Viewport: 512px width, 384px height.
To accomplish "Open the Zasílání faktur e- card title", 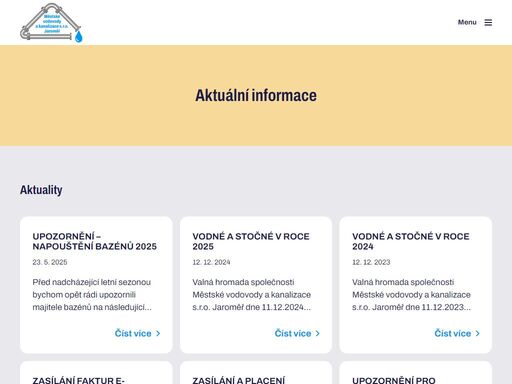I will coord(79,380).
